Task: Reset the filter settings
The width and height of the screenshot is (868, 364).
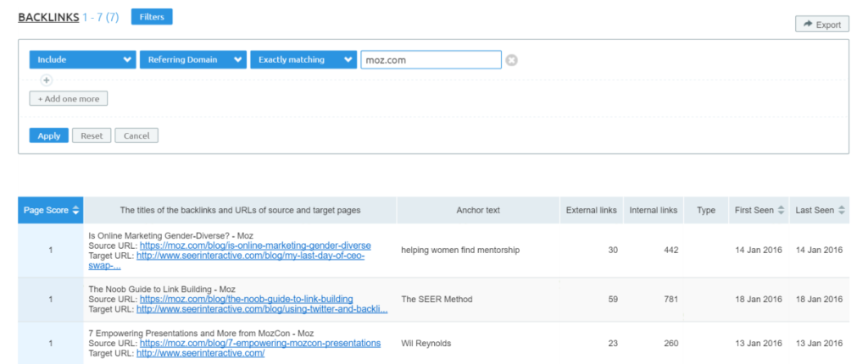Action: [x=92, y=135]
